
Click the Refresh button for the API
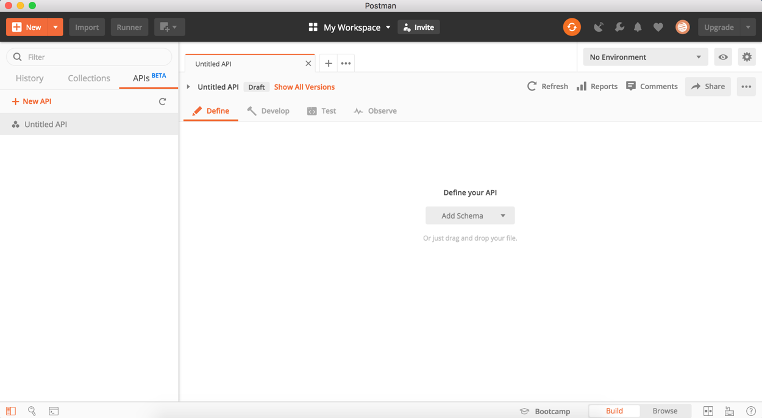[548, 87]
